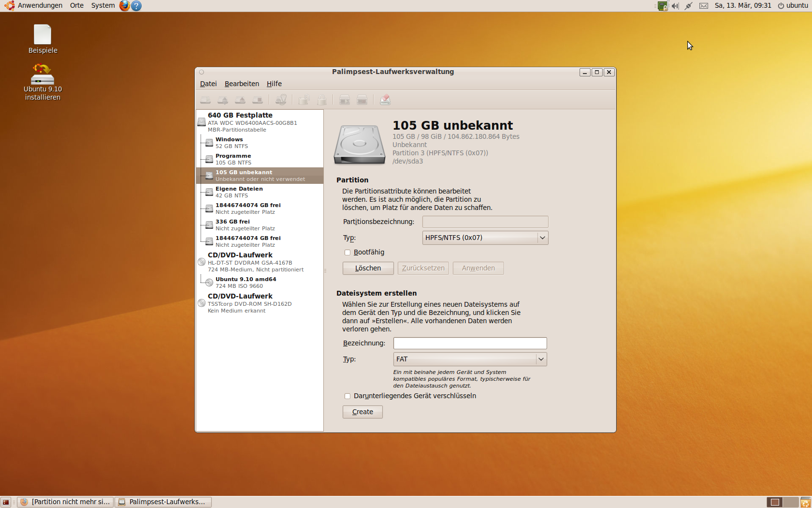Open the ubuntu user session menu

coord(793,6)
